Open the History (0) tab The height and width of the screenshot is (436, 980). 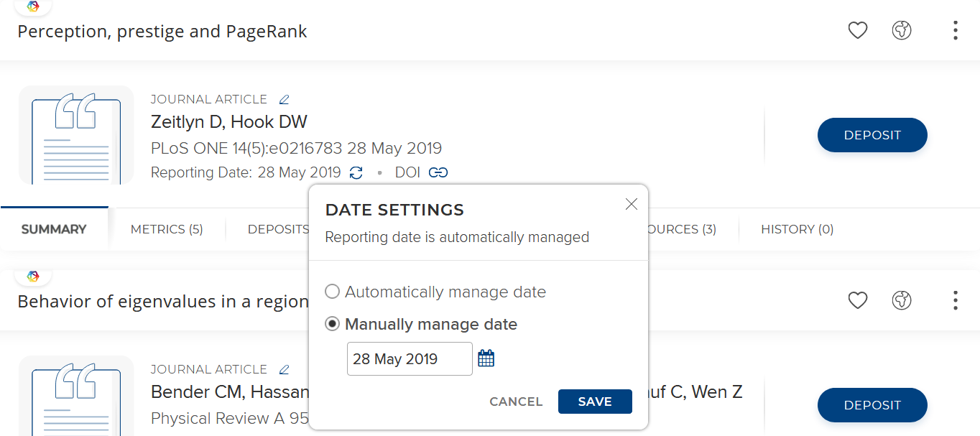coord(797,229)
